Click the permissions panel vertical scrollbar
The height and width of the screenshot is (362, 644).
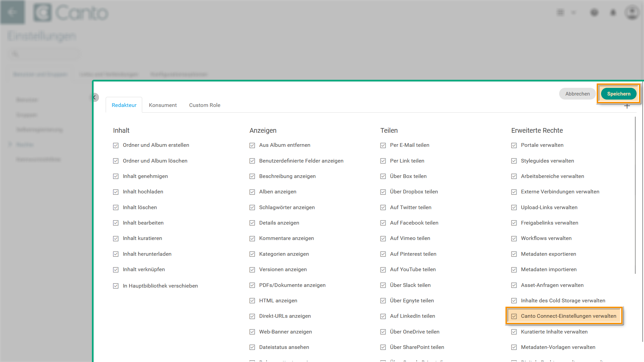[x=635, y=195]
